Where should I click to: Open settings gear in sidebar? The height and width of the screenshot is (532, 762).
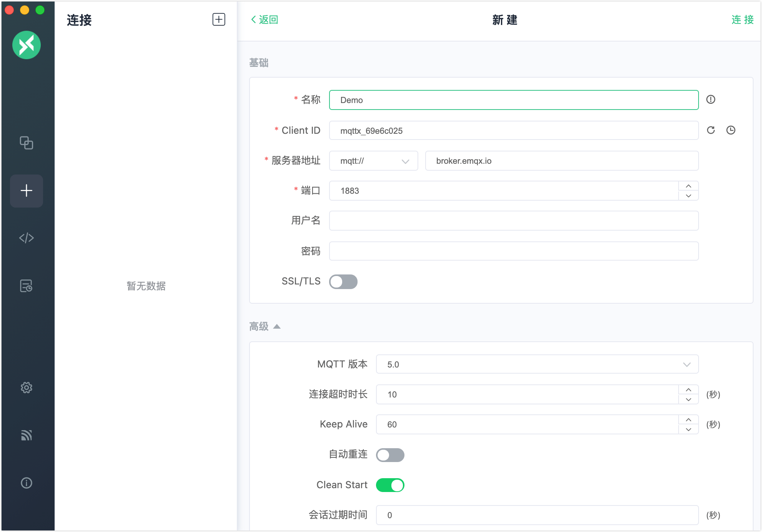tap(26, 387)
